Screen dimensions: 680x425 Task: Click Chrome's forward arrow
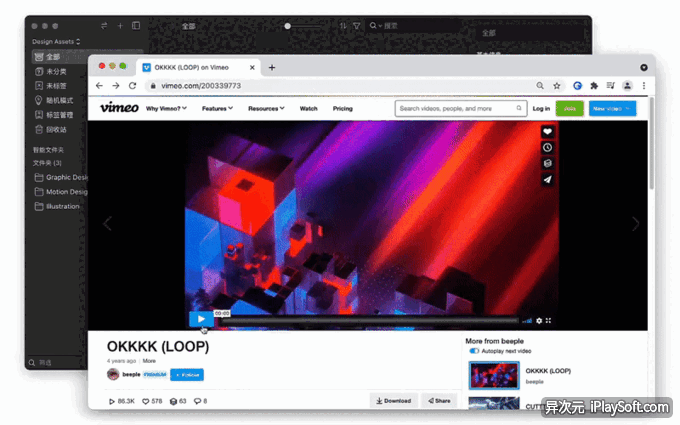click(x=116, y=86)
